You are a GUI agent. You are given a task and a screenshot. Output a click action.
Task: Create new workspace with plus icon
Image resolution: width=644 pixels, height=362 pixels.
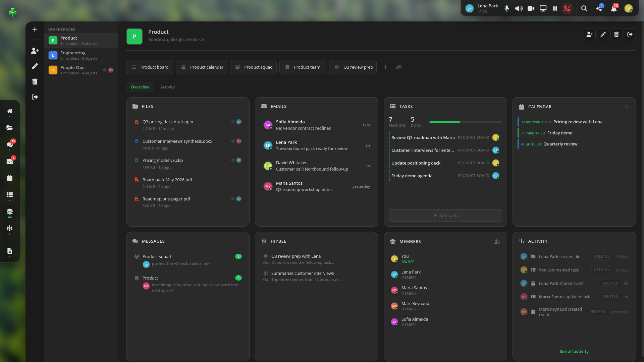click(35, 29)
